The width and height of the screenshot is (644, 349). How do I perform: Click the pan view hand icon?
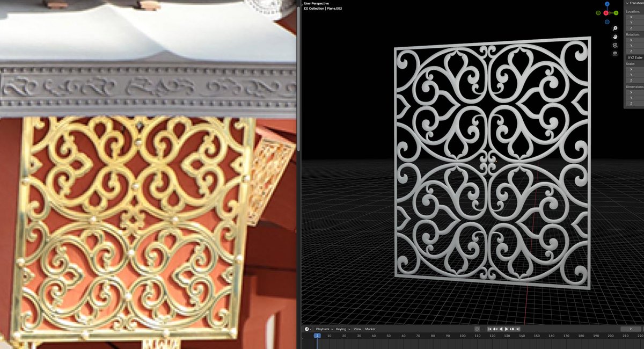(x=615, y=37)
